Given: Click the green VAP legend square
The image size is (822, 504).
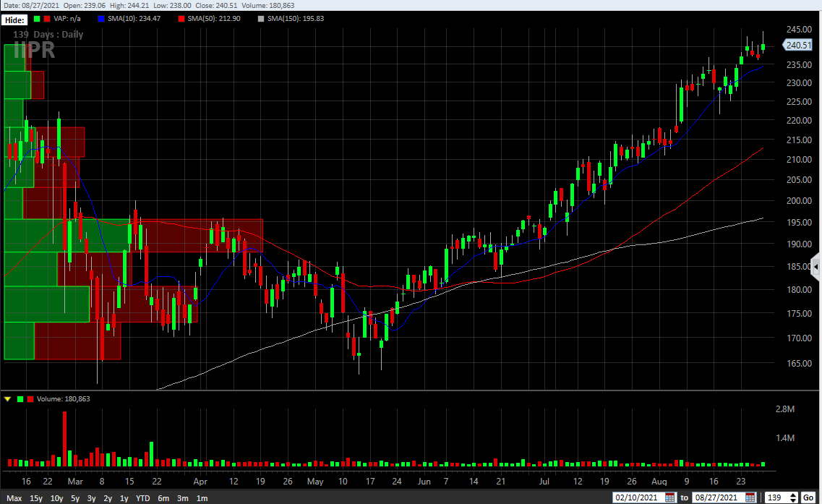Looking at the screenshot, I should click(x=37, y=18).
